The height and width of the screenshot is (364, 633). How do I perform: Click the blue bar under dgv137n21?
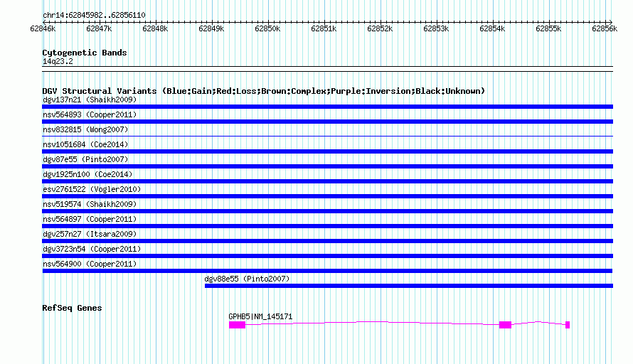327,107
